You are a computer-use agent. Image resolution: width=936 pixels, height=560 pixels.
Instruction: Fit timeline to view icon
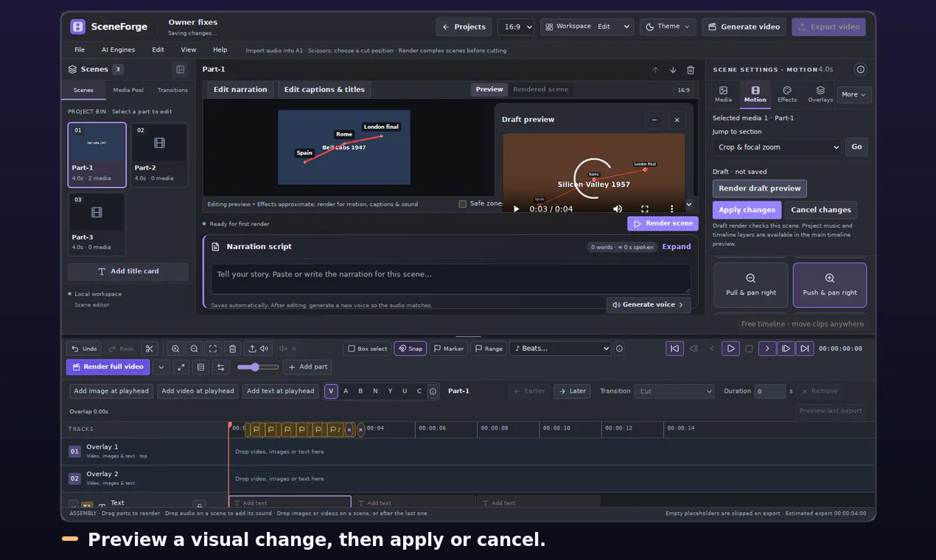coord(213,349)
